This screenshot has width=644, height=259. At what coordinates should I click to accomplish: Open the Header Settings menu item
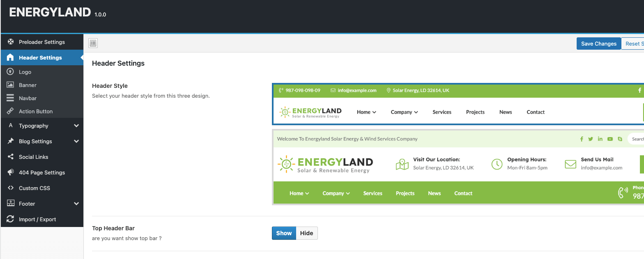(40, 57)
